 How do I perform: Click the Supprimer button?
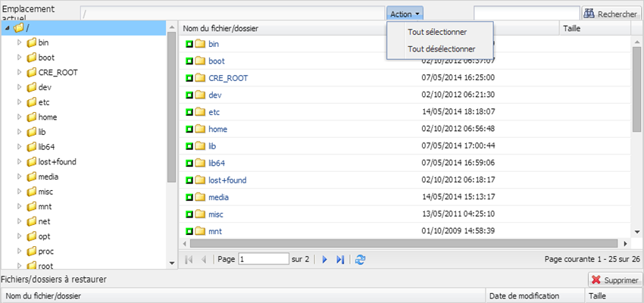[615, 280]
